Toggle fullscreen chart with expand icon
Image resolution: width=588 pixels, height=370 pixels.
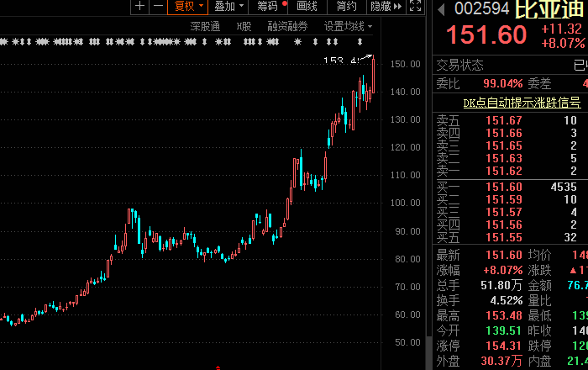pos(415,6)
